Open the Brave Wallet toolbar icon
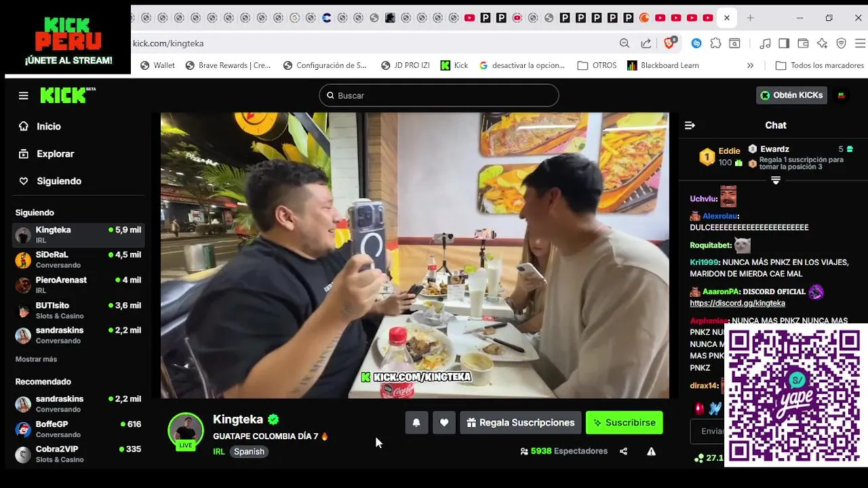Image resolution: width=868 pixels, height=488 pixels. click(803, 43)
